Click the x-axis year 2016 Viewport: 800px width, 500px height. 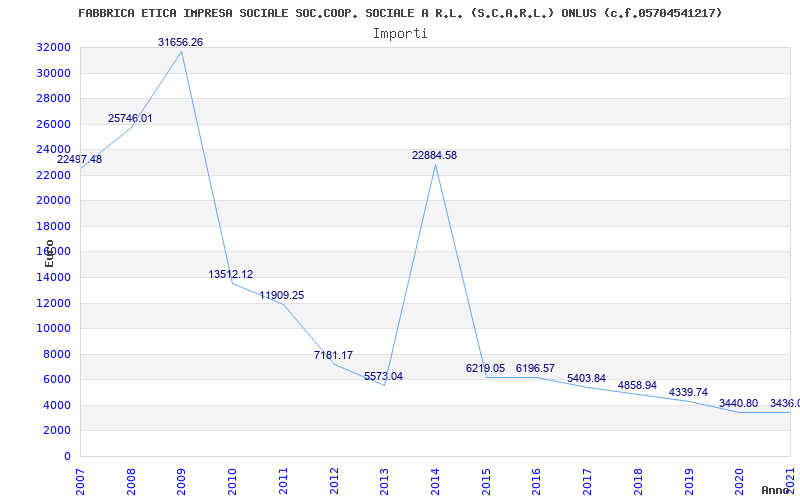(537, 482)
